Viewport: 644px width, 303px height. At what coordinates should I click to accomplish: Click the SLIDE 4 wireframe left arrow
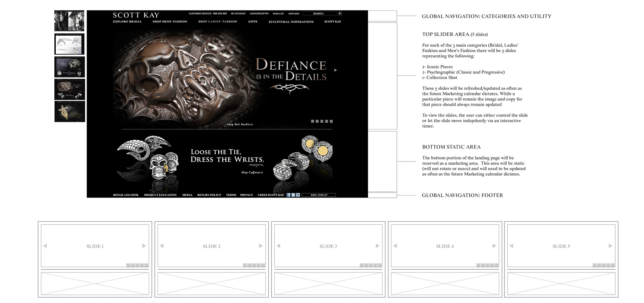pos(395,246)
